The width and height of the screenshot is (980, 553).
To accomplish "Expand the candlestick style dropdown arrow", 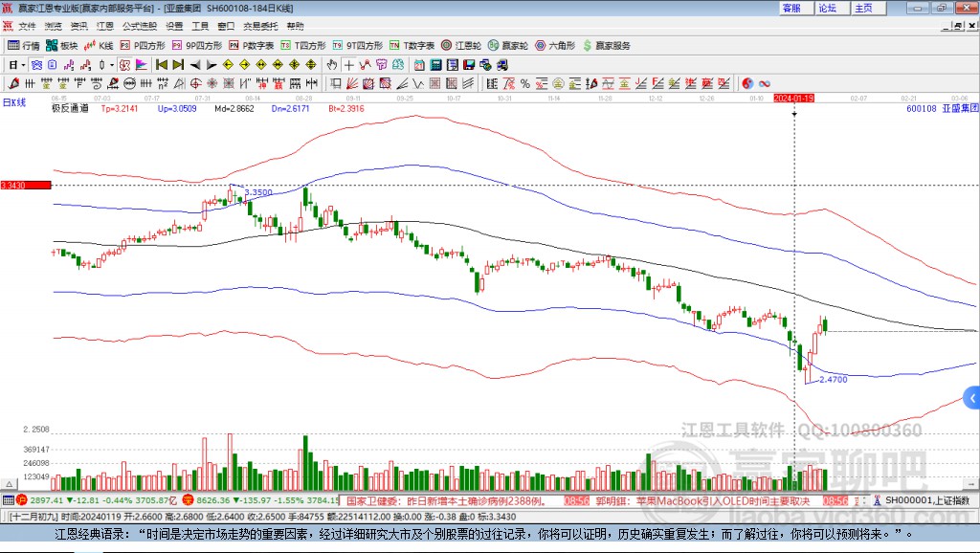I will coord(112,65).
